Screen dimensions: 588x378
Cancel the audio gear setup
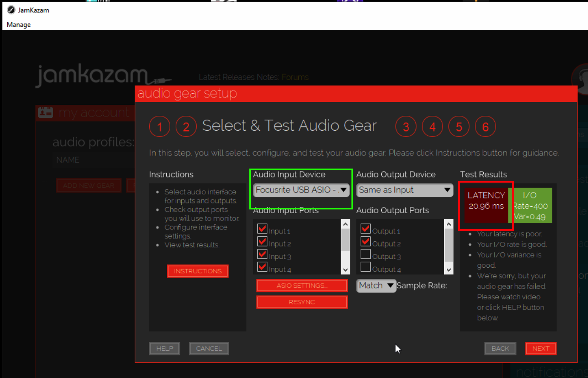[209, 349]
